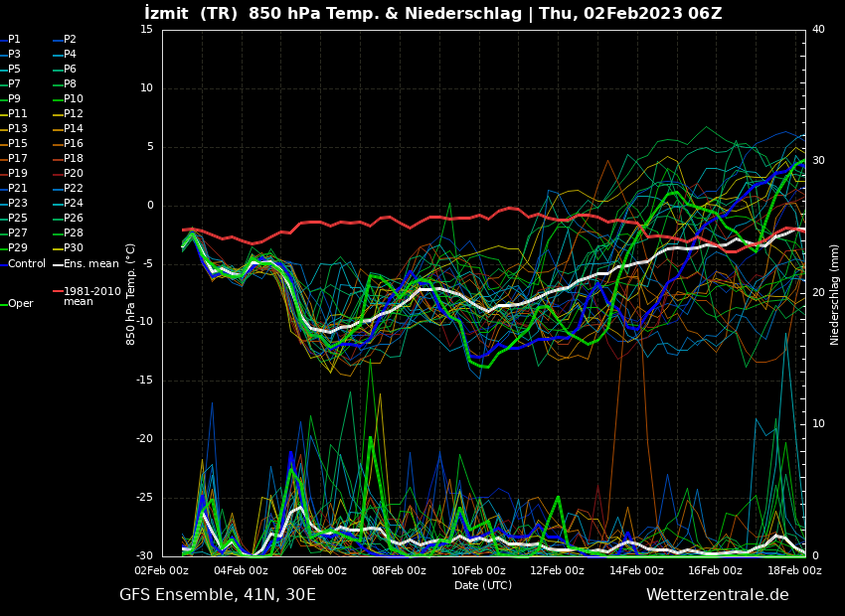Select the "10Feb 00z" date tick

(478, 570)
